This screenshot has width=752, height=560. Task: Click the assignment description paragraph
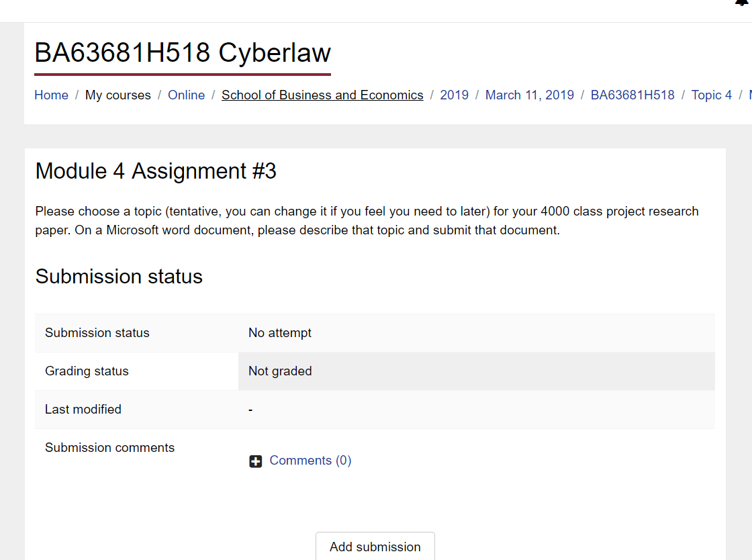(367, 220)
